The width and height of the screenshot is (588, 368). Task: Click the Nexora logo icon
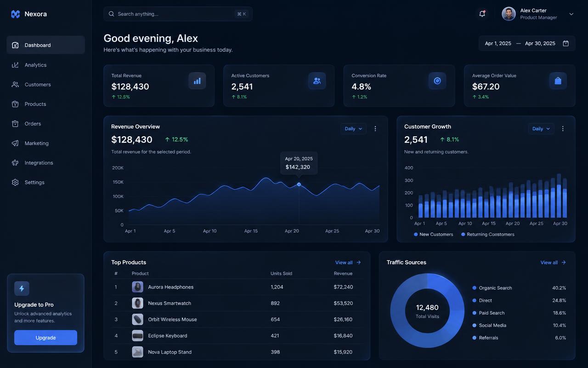click(x=15, y=14)
